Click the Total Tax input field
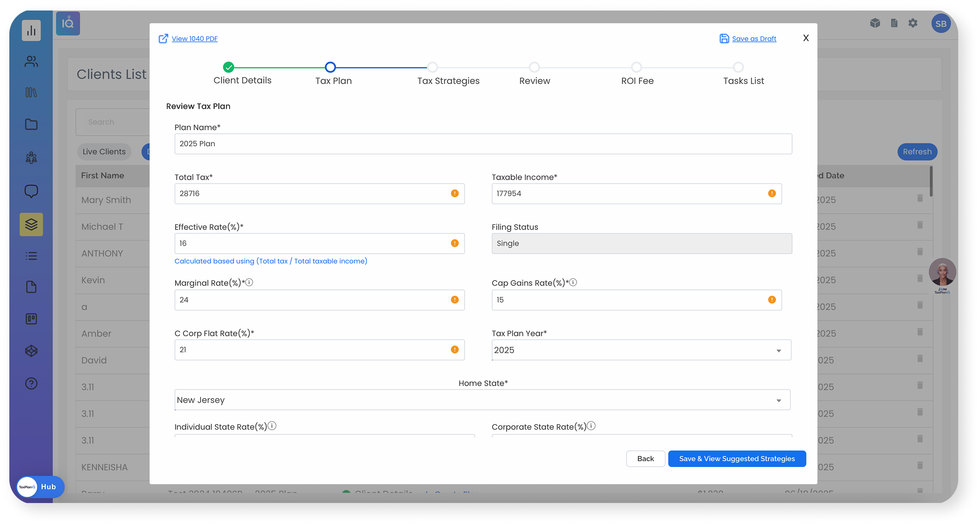 point(319,194)
